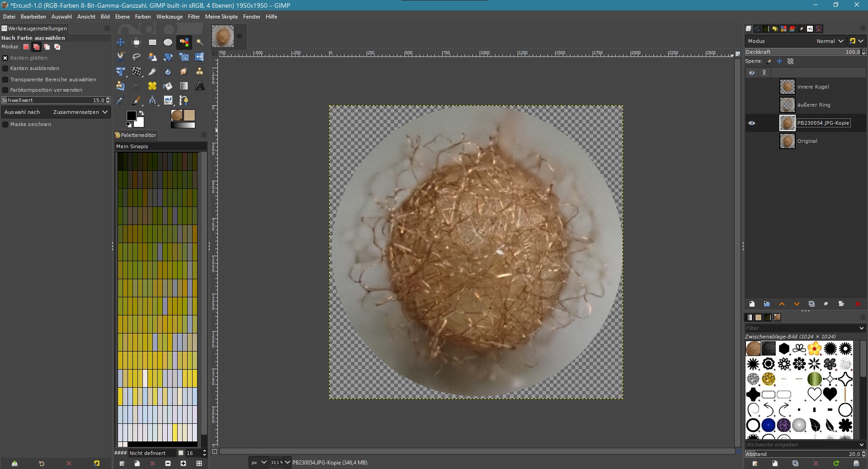Enable Kanten ausblenden checkbox

pyautogui.click(x=5, y=68)
